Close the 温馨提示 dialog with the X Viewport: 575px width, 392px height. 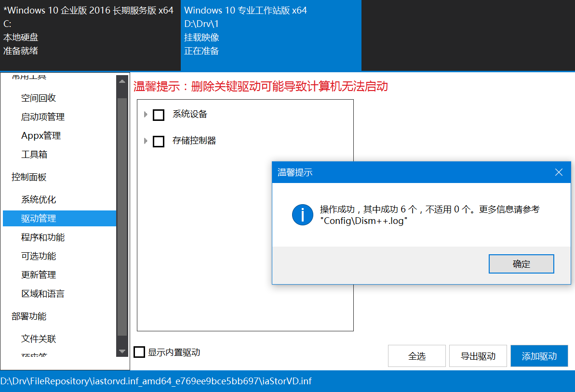pos(559,172)
